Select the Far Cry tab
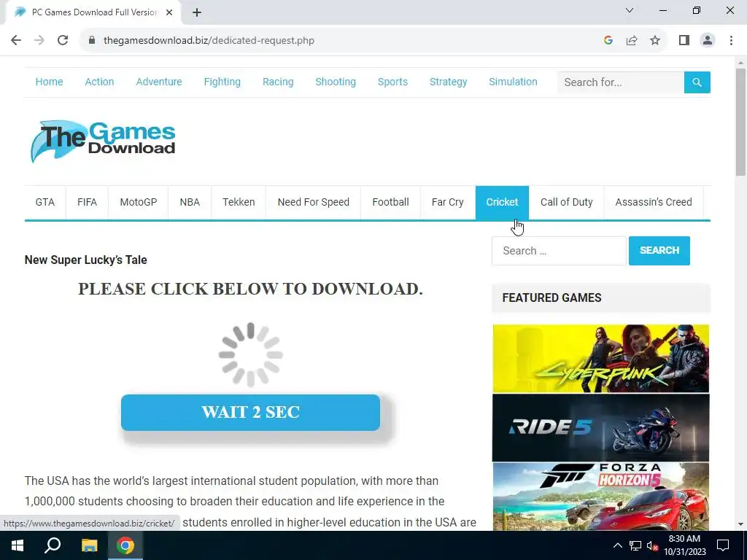The height and width of the screenshot is (560, 747). click(x=447, y=203)
